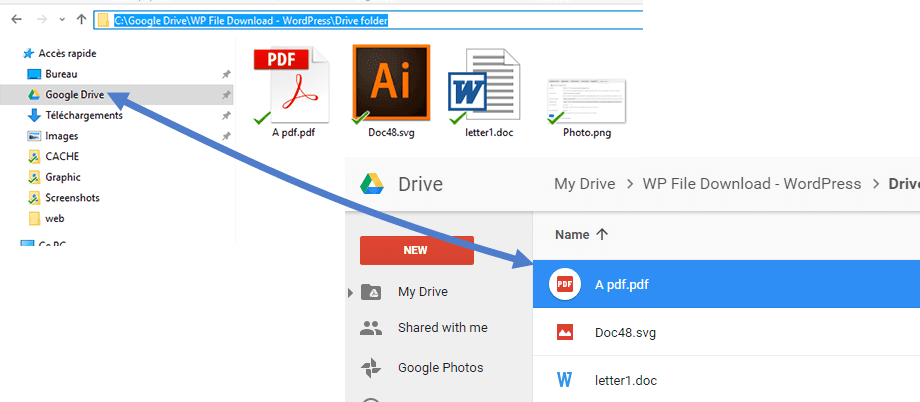Click the Google Drive logo icon
Viewport: 920px width, 402px height.
[x=372, y=184]
